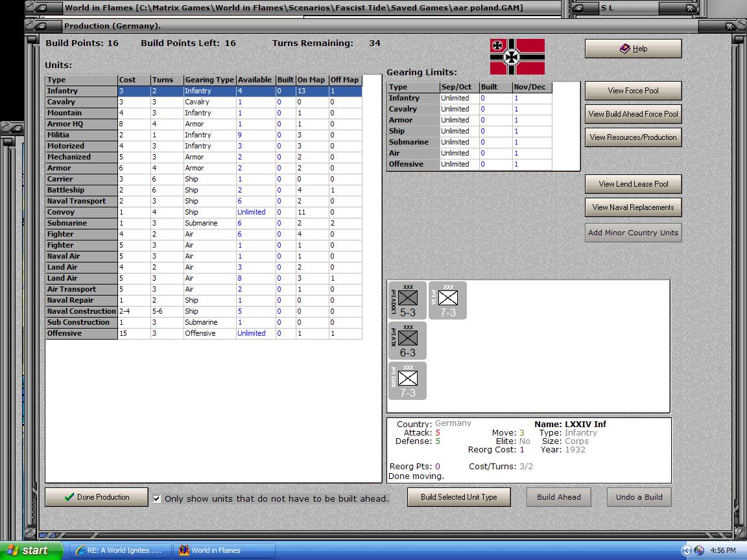Select the Carrier row
The height and width of the screenshot is (560, 747).
pyautogui.click(x=204, y=179)
